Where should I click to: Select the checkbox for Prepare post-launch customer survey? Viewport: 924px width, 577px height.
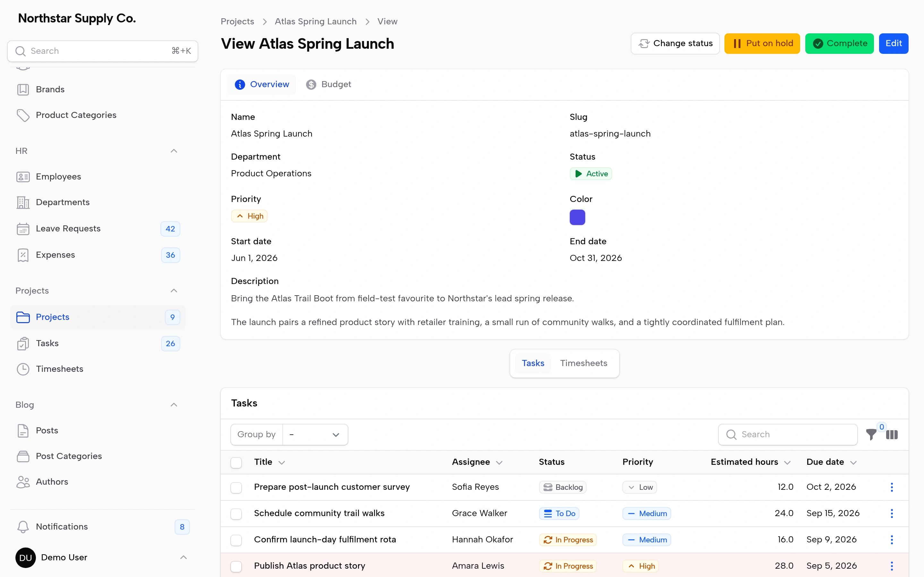pos(236,487)
